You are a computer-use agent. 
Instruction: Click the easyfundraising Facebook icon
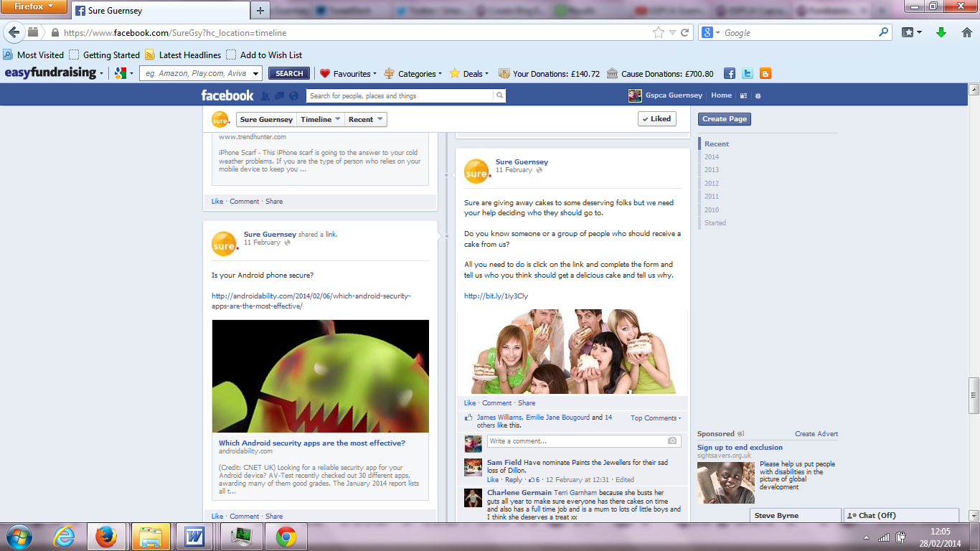click(730, 73)
